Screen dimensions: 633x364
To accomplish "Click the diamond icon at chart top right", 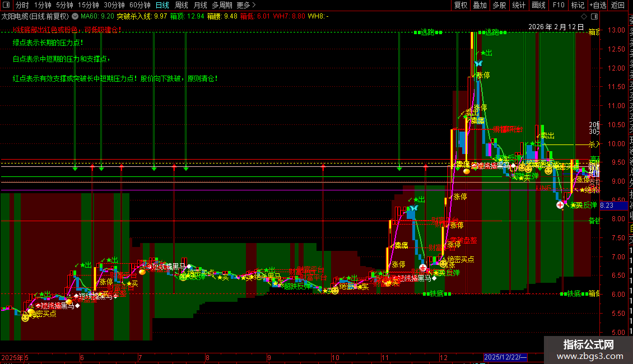I will (x=584, y=17).
